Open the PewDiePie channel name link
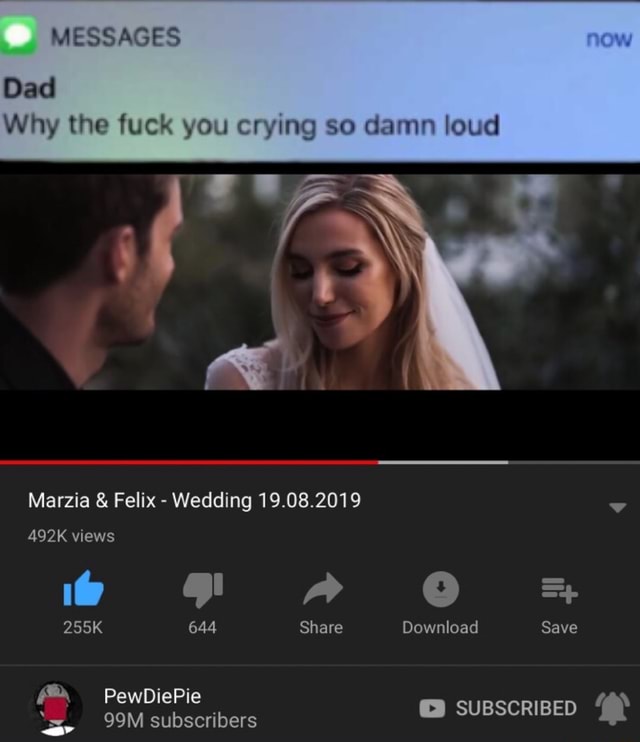The image size is (640, 742). (x=152, y=696)
